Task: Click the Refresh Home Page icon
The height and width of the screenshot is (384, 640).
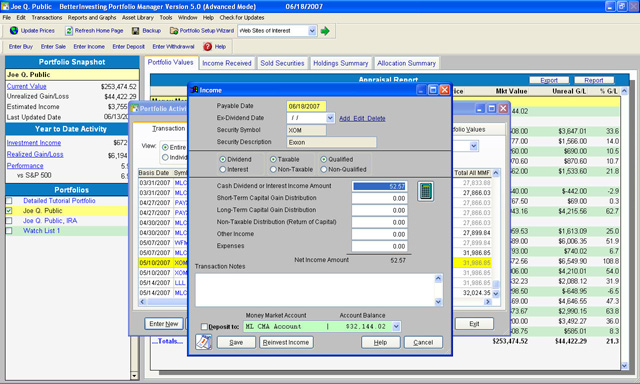Action: 69,31
